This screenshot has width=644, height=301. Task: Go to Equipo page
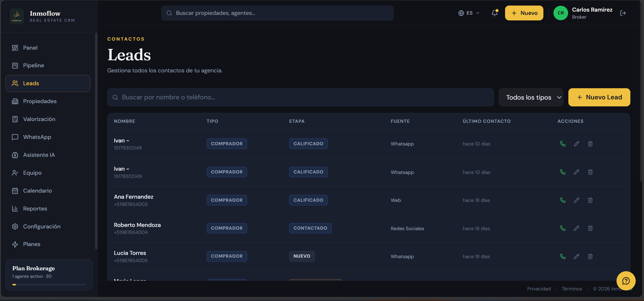pyautogui.click(x=48, y=173)
